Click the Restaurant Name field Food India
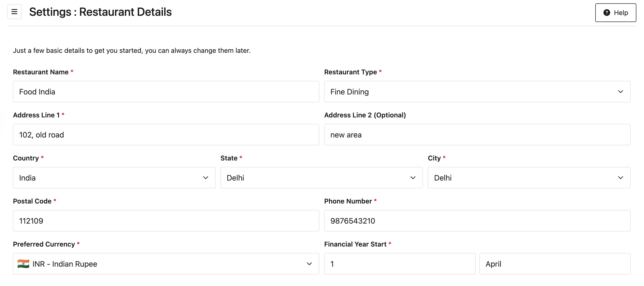 (x=166, y=92)
